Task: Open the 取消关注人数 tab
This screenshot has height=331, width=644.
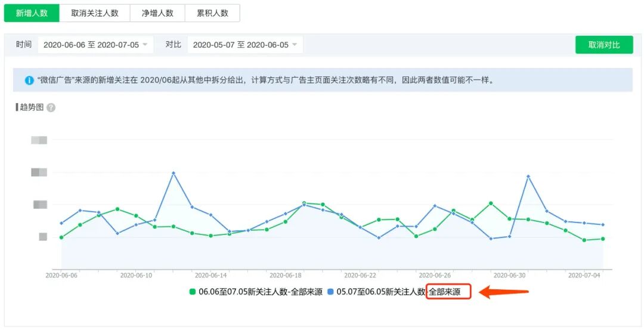Action: click(94, 13)
